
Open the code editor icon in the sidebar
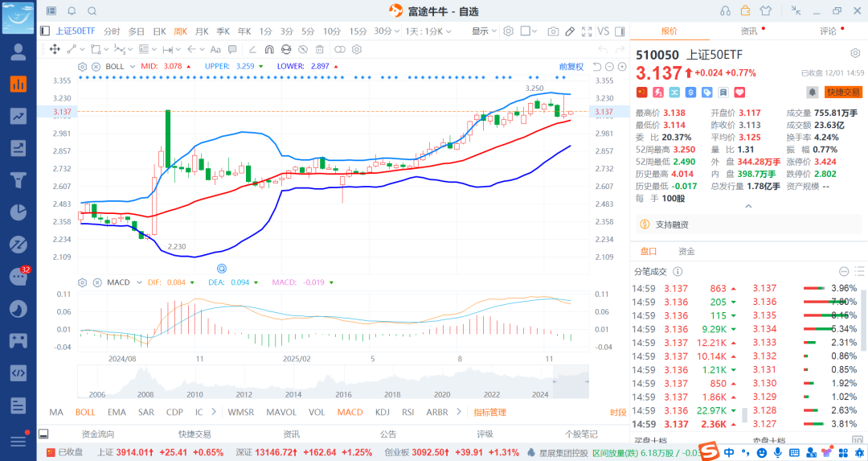click(18, 373)
